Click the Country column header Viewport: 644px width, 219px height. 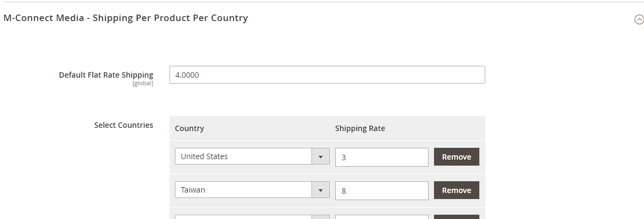[x=189, y=128]
